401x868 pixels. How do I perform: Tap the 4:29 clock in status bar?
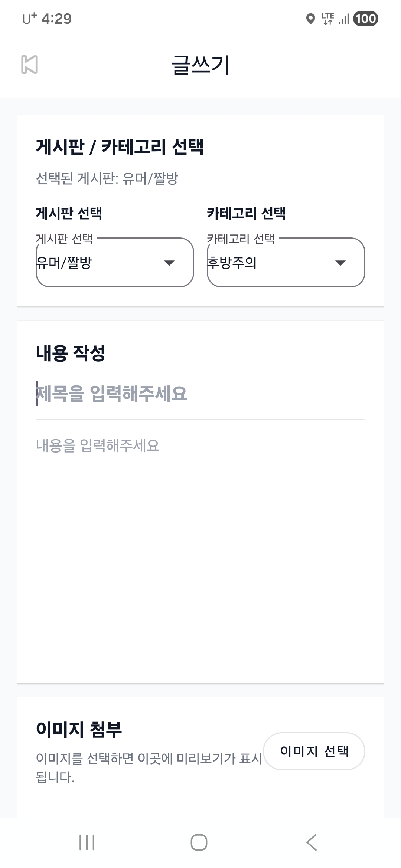[x=56, y=19]
